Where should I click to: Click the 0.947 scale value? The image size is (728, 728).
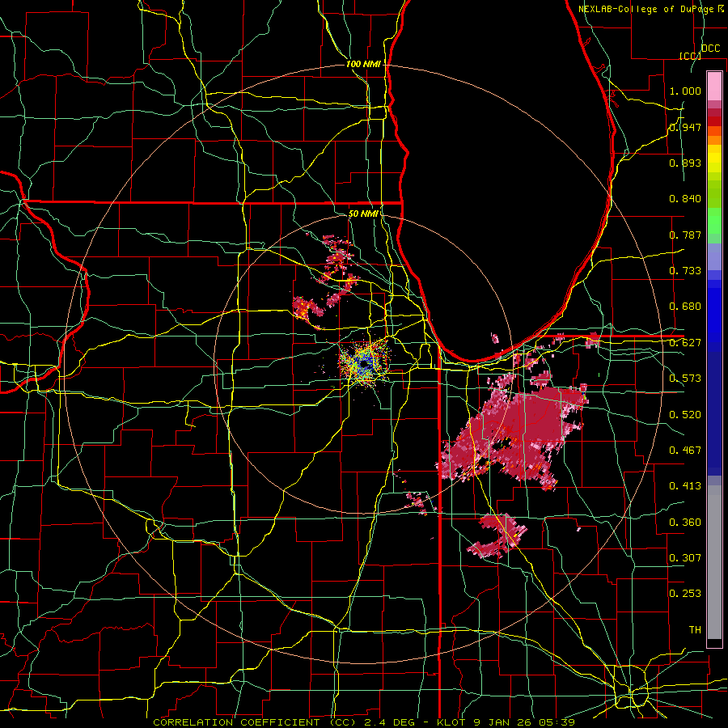(685, 127)
